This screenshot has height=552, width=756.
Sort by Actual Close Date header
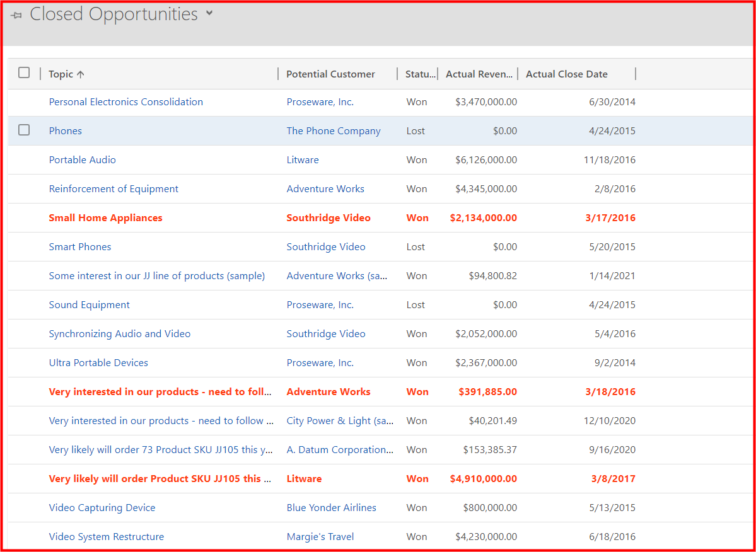[566, 74]
